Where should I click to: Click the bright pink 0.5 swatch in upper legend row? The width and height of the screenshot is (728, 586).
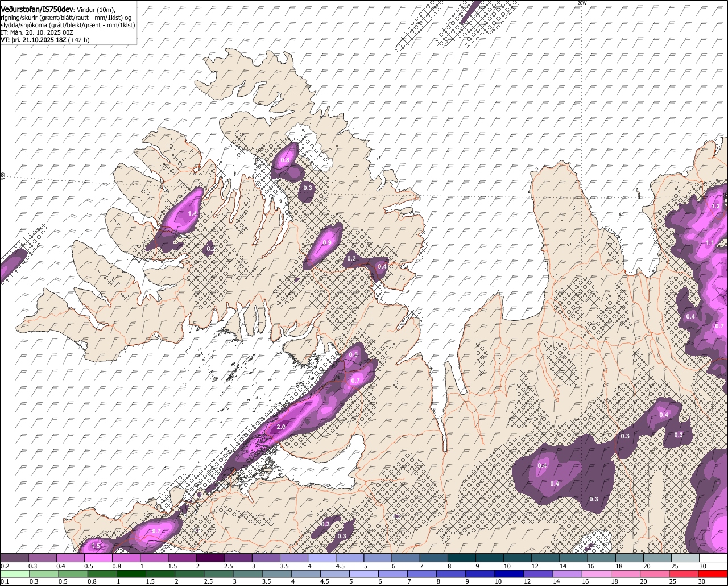pyautogui.click(x=98, y=558)
